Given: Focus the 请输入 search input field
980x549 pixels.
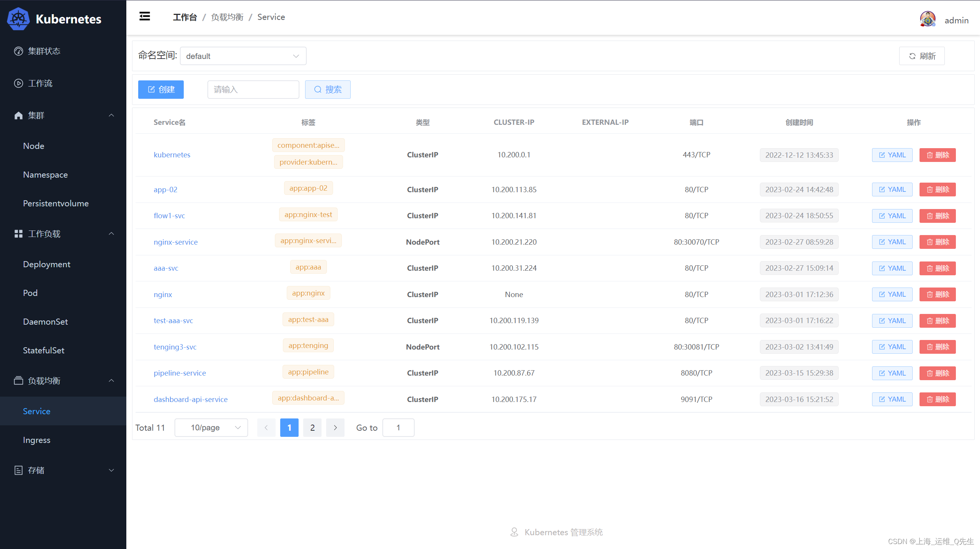Looking at the screenshot, I should (x=253, y=89).
